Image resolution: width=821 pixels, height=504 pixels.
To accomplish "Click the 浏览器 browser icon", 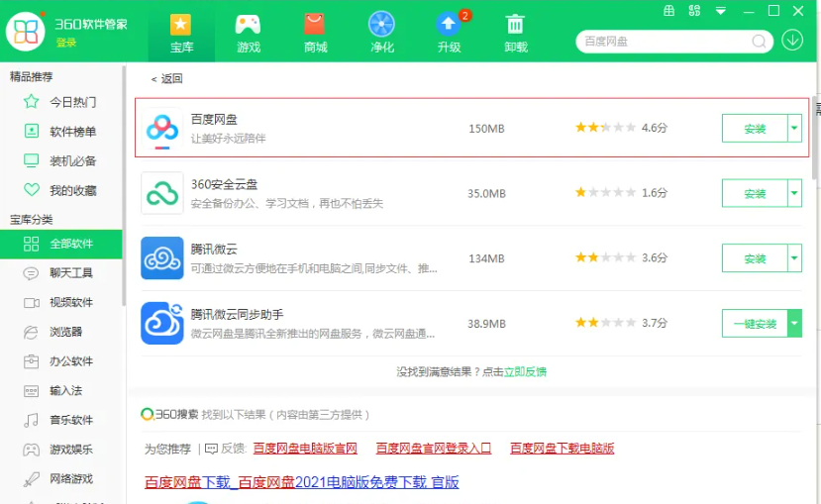I will click(31, 332).
